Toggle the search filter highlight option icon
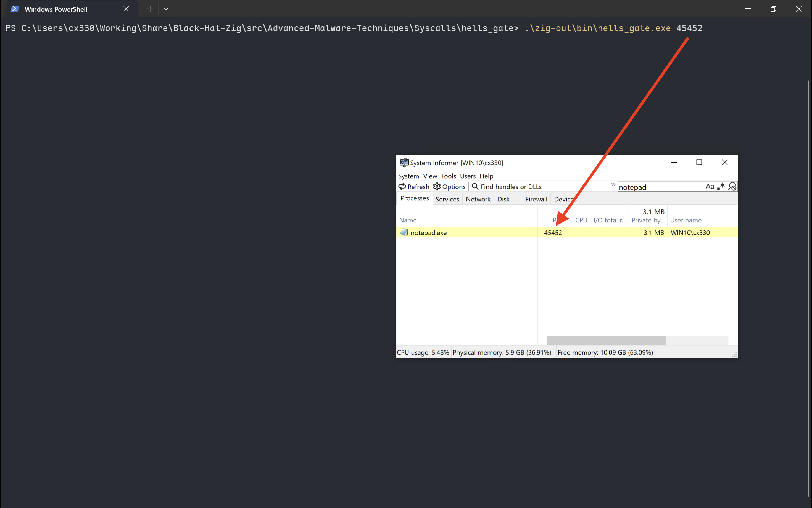 [x=732, y=187]
